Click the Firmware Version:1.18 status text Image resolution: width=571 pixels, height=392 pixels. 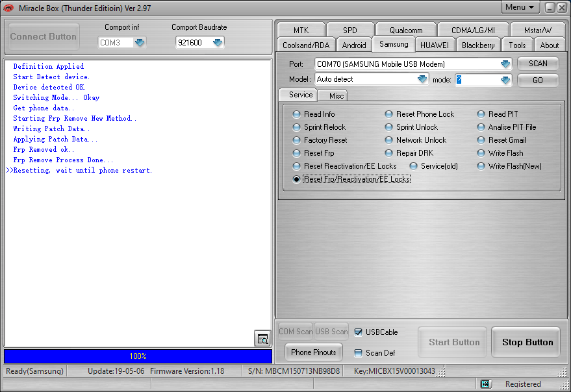[187, 371]
